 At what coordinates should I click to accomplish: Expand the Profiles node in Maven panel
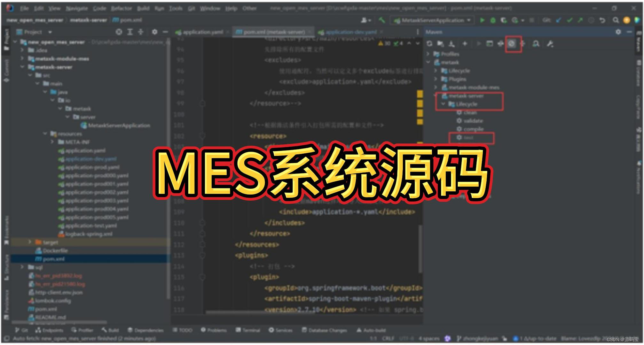point(429,54)
